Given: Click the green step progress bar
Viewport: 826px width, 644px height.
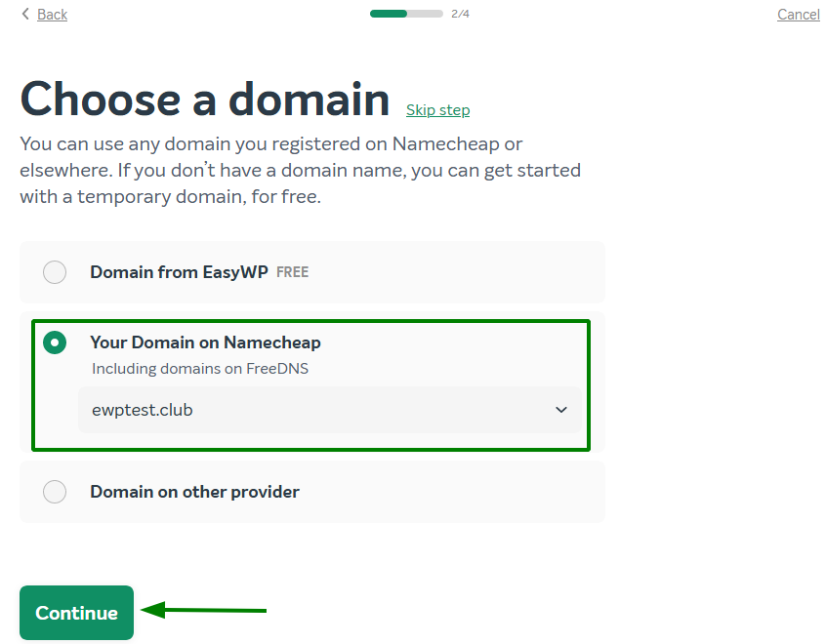Looking at the screenshot, I should point(405,14).
